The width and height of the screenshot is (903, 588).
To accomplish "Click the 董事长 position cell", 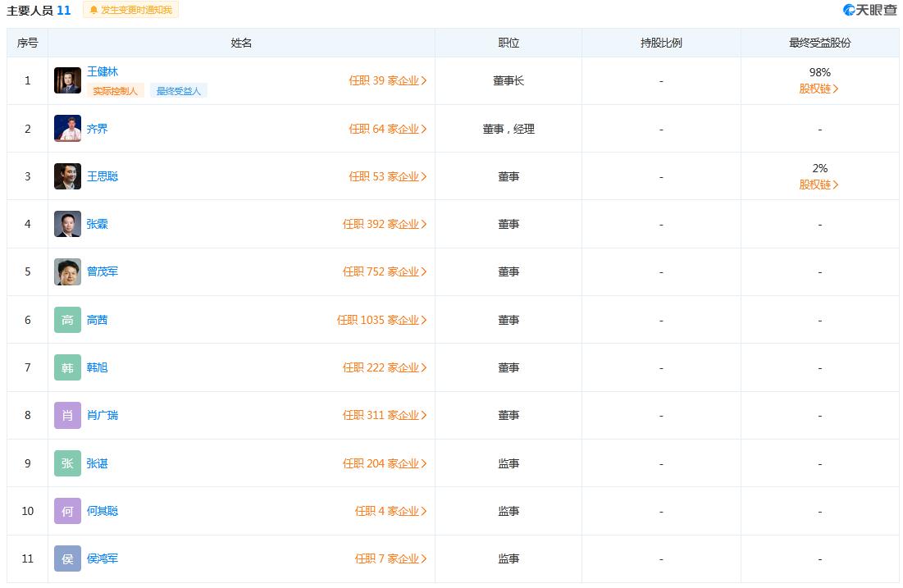I will click(x=509, y=80).
